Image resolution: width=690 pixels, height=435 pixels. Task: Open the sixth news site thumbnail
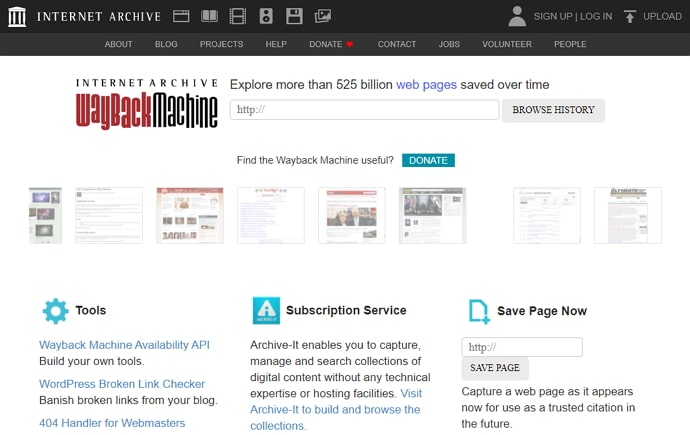coord(432,216)
